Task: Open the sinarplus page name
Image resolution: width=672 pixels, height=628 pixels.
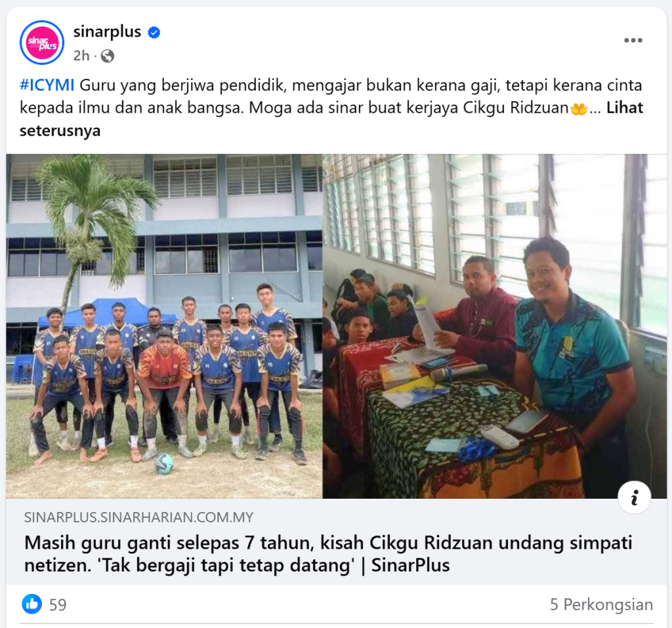Action: [107, 31]
